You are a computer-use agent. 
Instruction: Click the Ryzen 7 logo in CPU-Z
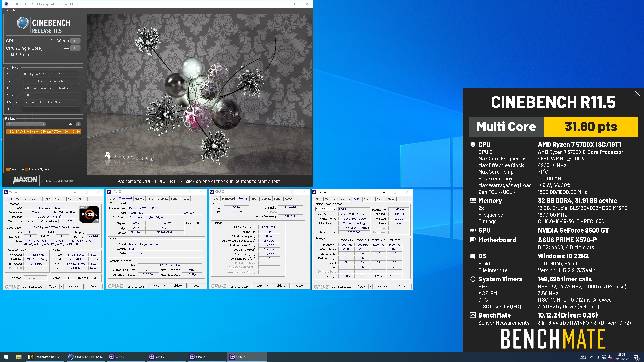coord(89,214)
